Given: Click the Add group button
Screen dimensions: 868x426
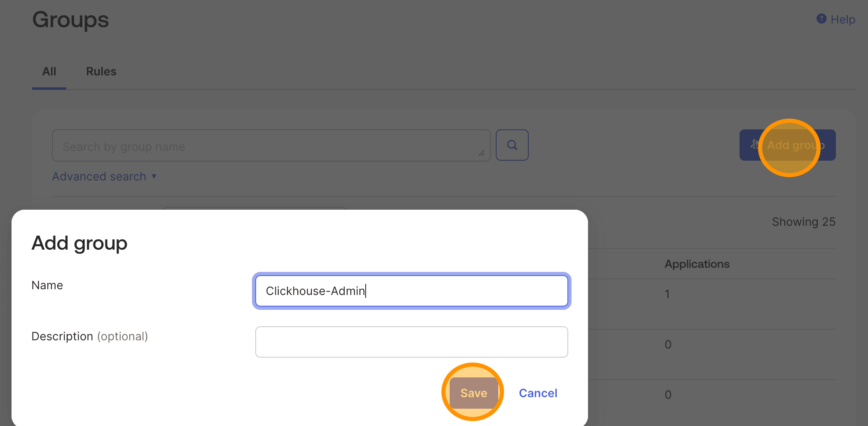Looking at the screenshot, I should (x=787, y=145).
